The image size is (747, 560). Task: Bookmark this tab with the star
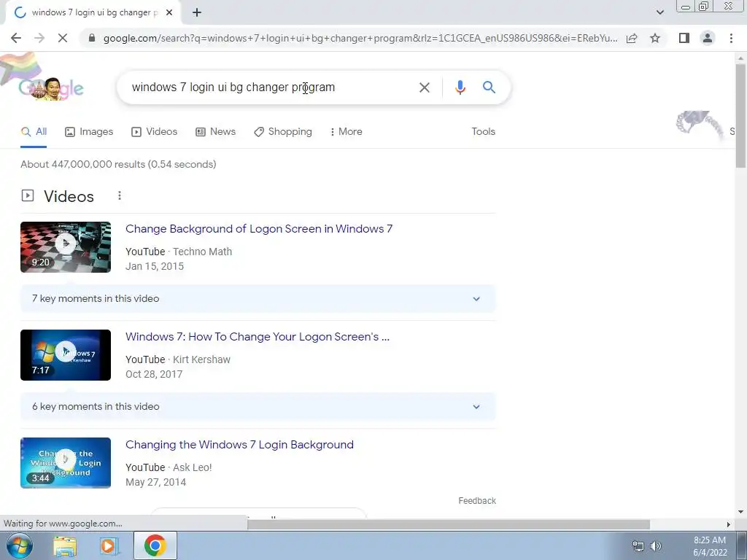click(655, 38)
